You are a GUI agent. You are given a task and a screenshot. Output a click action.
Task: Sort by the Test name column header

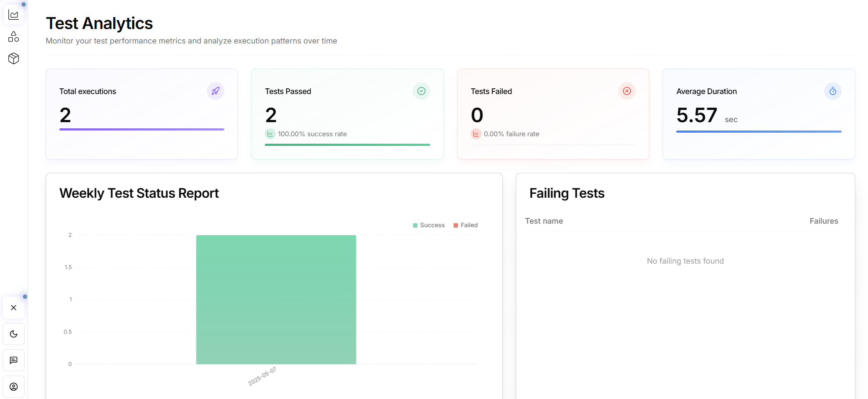tap(544, 221)
